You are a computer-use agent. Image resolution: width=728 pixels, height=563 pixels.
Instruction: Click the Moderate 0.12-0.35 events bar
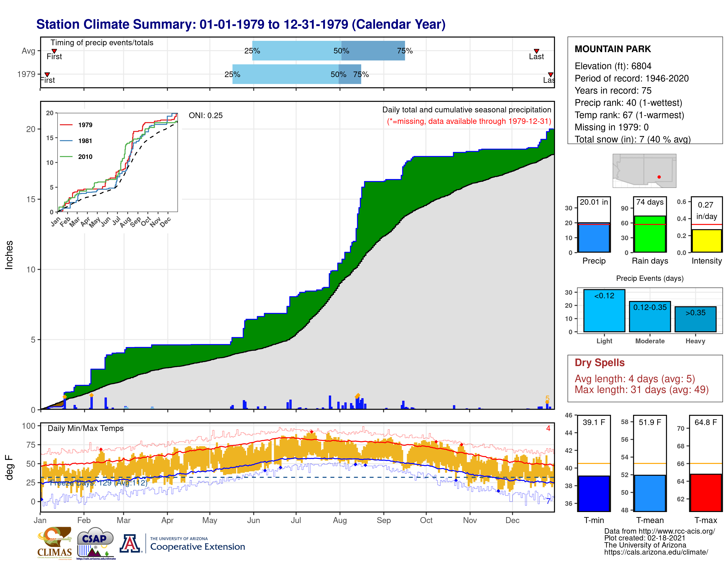pyautogui.click(x=650, y=317)
